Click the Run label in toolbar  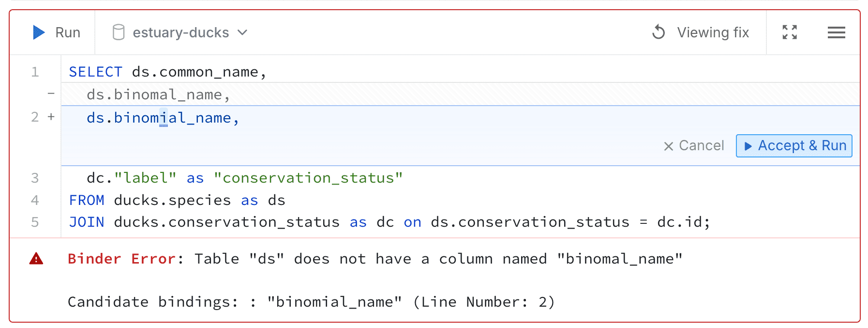pyautogui.click(x=68, y=32)
